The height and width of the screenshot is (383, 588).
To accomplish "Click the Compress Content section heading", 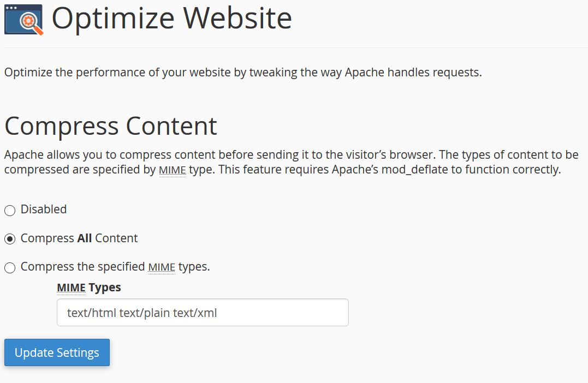I will [x=111, y=126].
